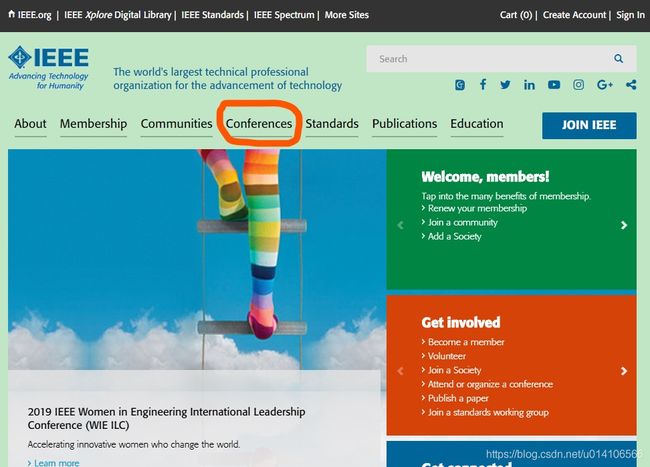Screen dimensions: 650x467
Task: Click the Welcome, members! heading
Action: click(485, 177)
